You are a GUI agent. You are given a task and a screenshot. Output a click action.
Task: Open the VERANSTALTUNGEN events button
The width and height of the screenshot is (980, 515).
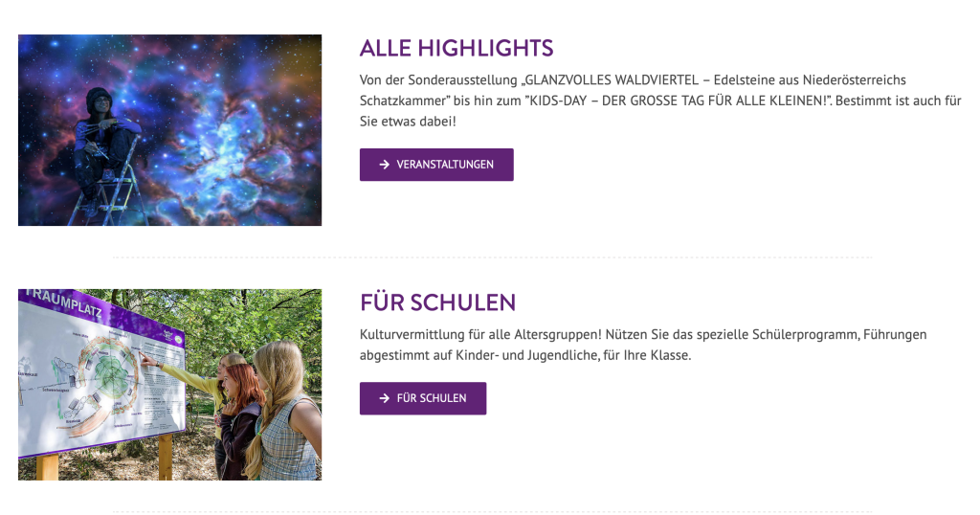coord(436,165)
